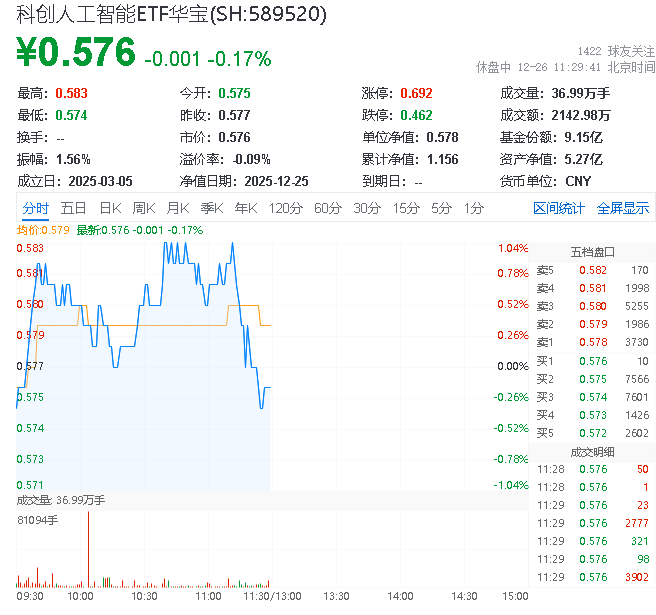Show the 年K yearly chart
The image size is (656, 615).
(x=245, y=208)
